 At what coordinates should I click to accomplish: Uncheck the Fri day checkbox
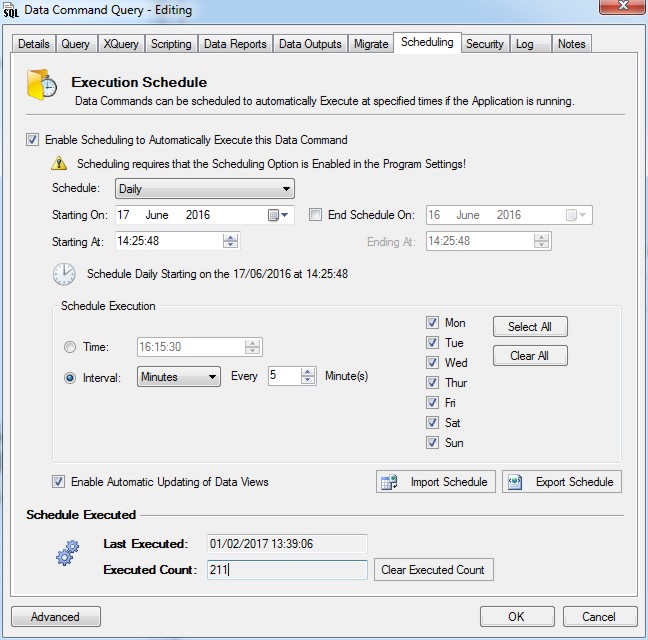tap(432, 402)
